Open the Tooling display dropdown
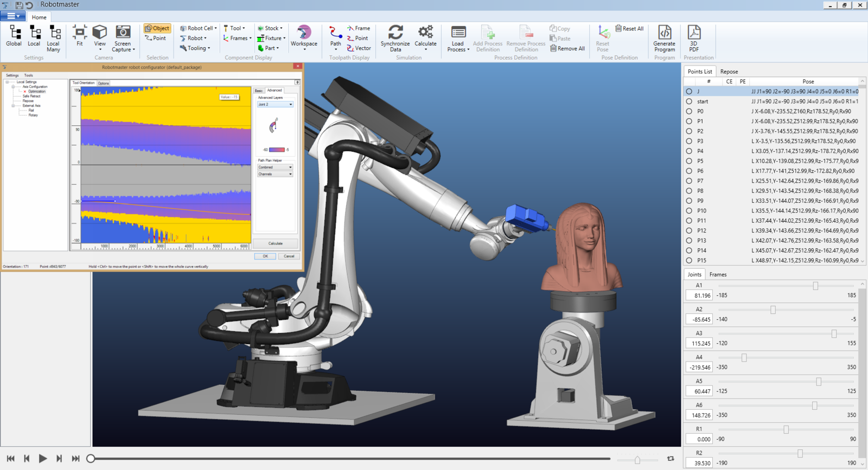868x470 pixels. point(195,48)
